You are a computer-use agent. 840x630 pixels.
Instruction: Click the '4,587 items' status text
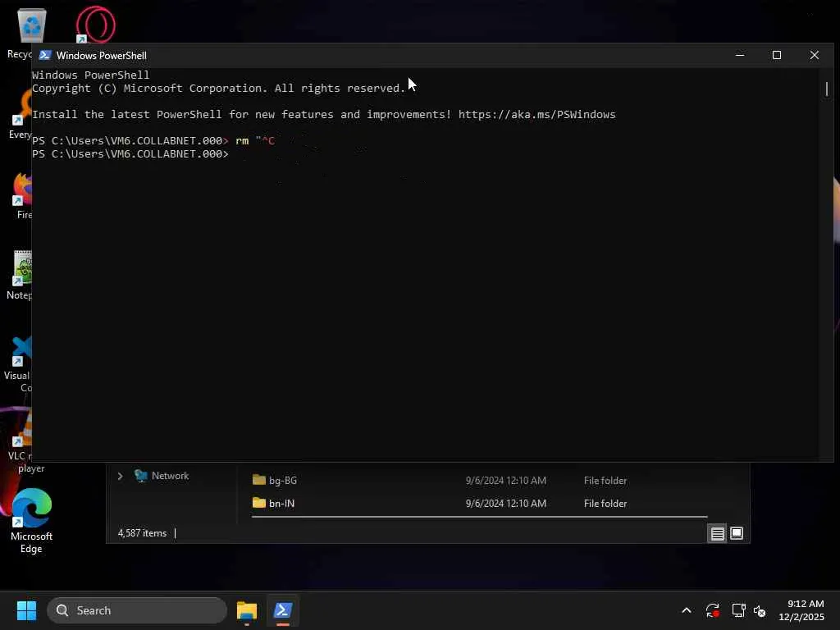point(142,533)
